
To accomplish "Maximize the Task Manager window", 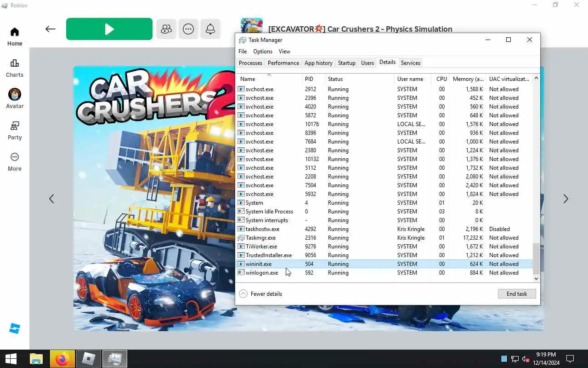I will pos(508,40).
